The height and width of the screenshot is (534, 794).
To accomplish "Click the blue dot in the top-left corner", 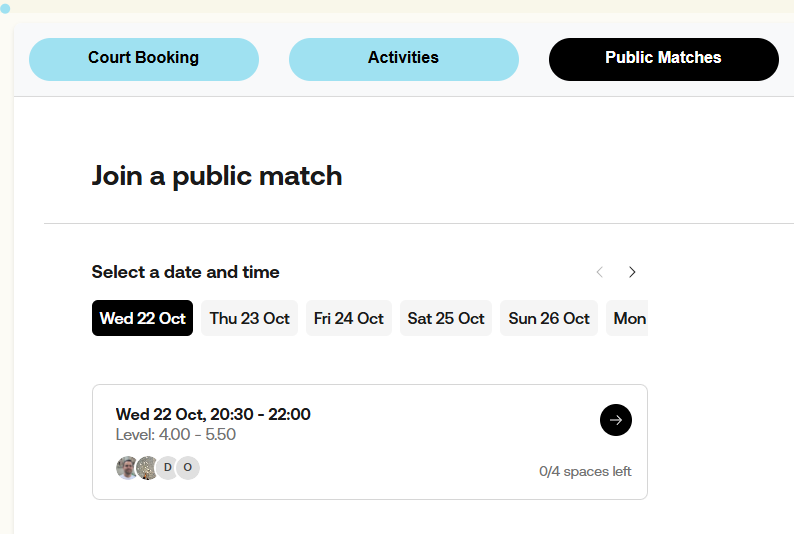I will tap(5, 7).
